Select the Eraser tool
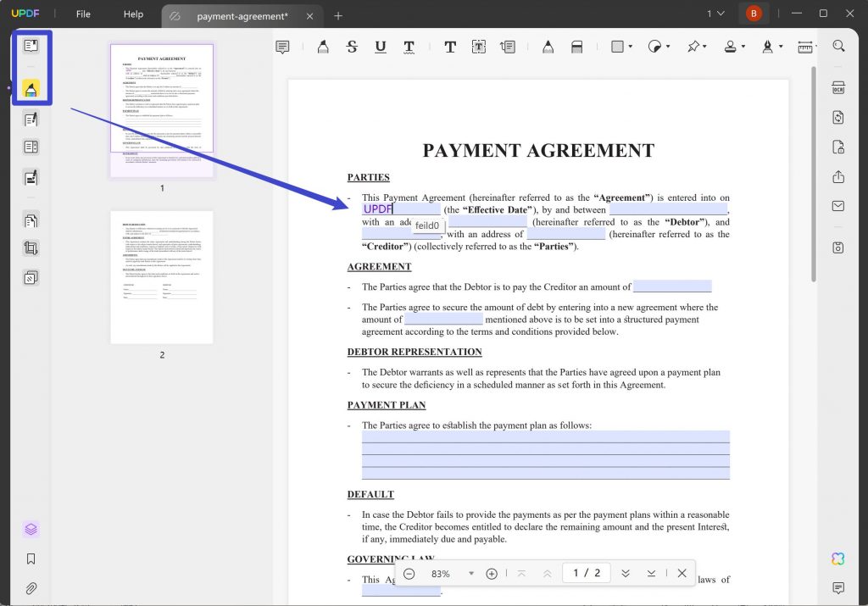868x606 pixels. pos(577,47)
